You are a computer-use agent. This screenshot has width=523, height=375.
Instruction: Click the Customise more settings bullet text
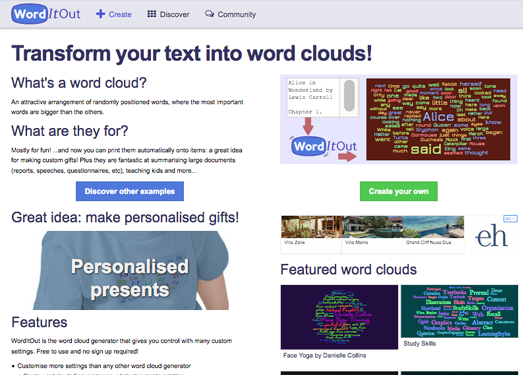(104, 366)
